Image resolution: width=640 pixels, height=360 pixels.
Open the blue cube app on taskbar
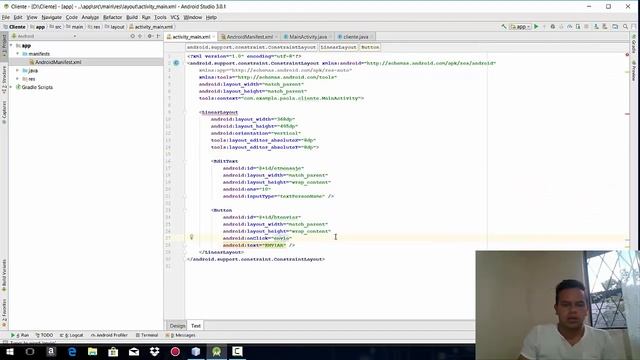[196, 351]
